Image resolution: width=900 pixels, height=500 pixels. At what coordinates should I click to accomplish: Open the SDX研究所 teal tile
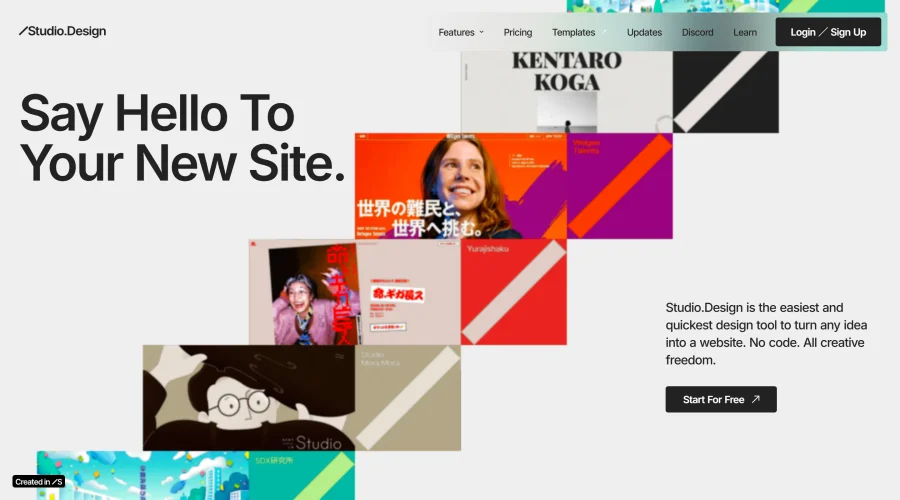(x=302, y=475)
